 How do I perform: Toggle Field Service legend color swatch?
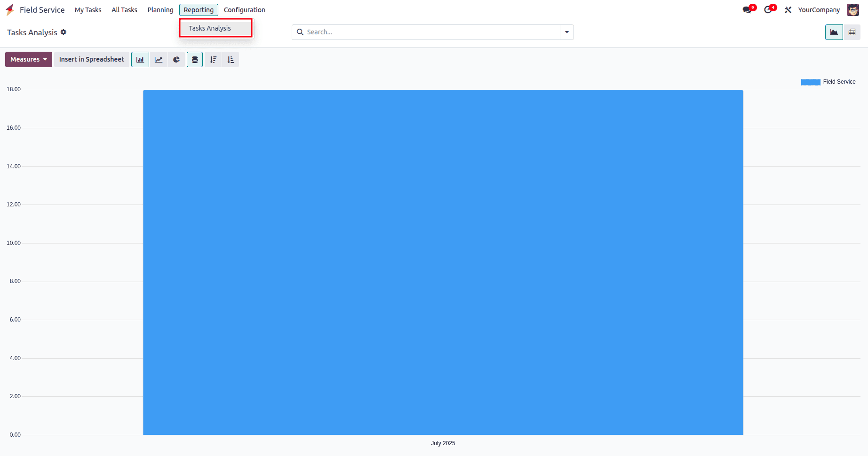coord(811,82)
